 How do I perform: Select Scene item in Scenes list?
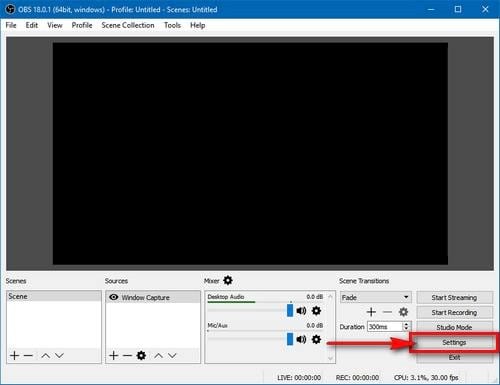point(54,296)
